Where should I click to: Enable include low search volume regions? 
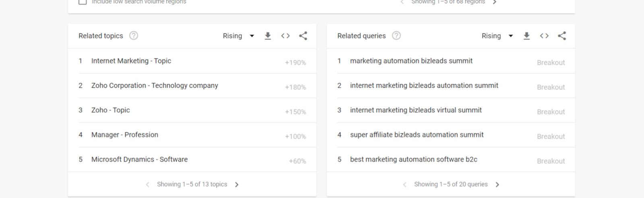[x=83, y=2]
